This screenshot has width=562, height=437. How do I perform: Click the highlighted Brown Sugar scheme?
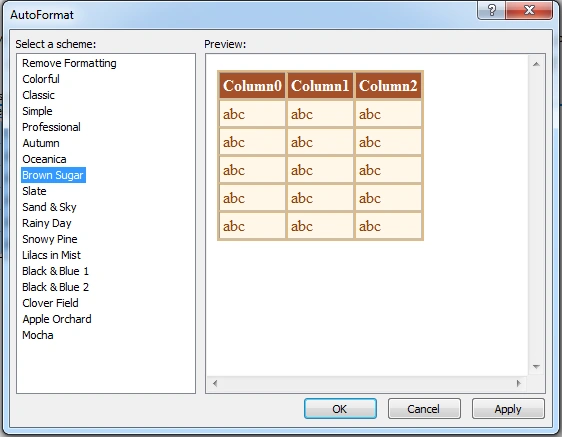pyautogui.click(x=53, y=175)
